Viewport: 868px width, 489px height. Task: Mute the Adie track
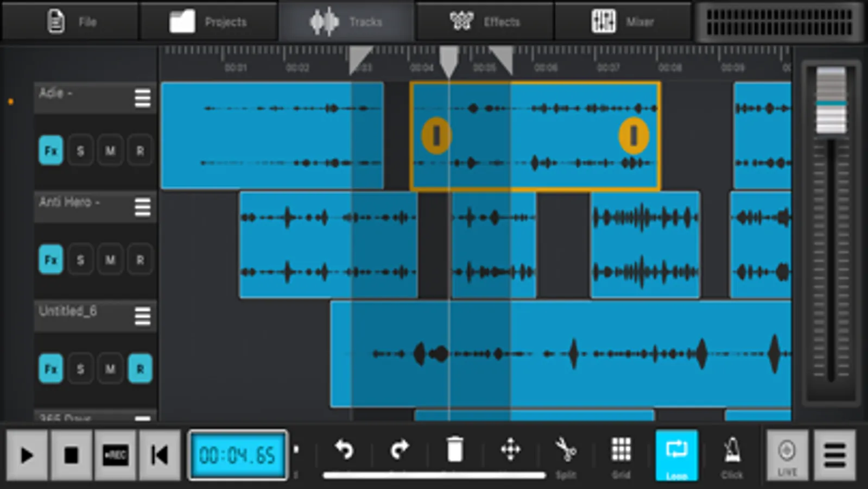[110, 151]
